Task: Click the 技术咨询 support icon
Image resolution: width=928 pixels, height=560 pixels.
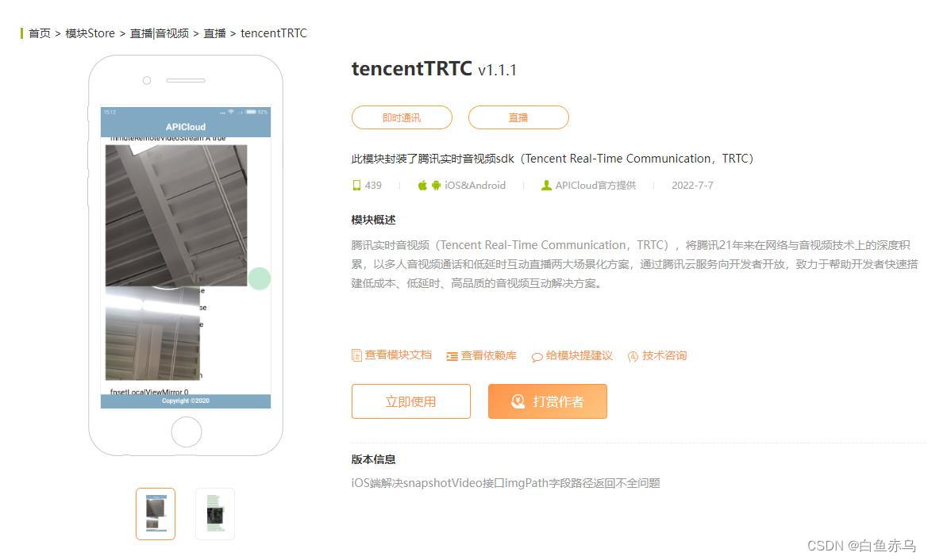Action: 633,357
